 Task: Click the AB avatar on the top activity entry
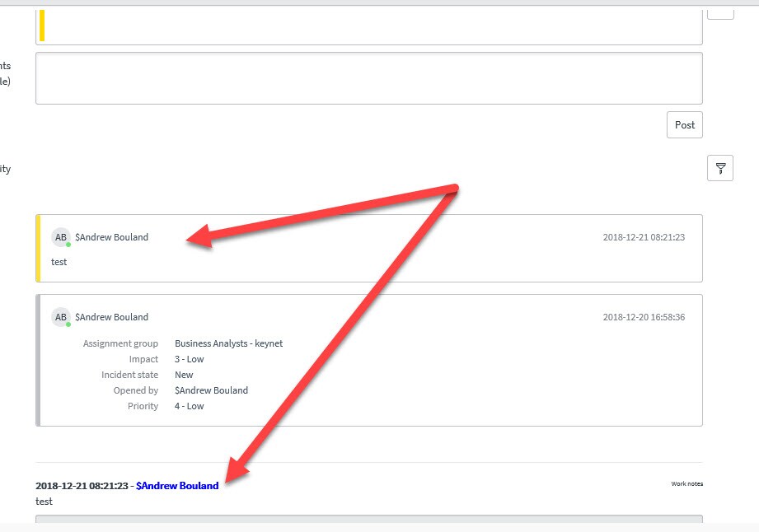tap(60, 236)
